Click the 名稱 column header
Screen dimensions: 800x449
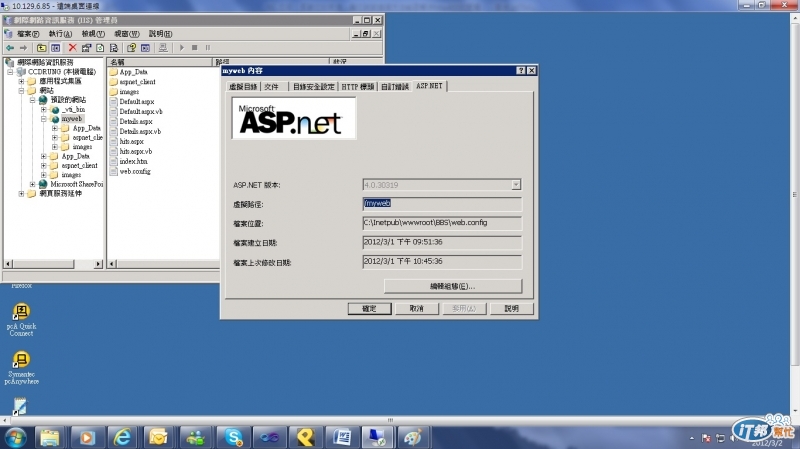point(160,62)
